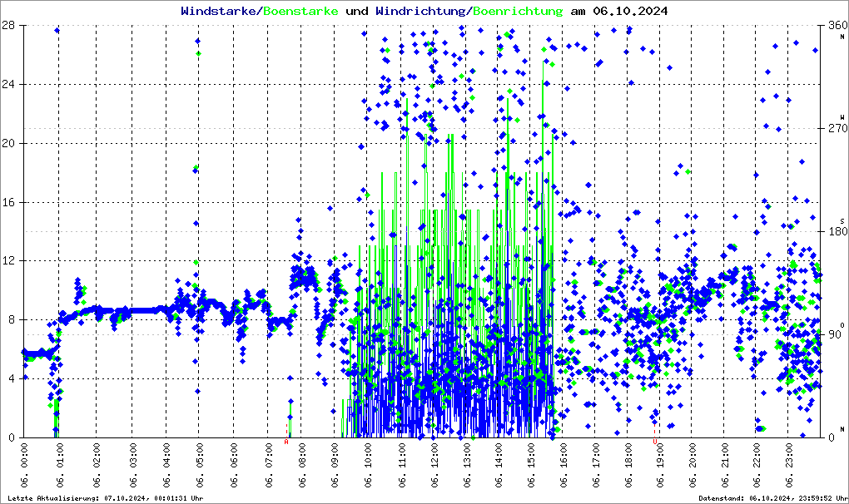Click the S compass letter above 180
Image resolution: width=849 pixels, height=504 pixels.
842,220
